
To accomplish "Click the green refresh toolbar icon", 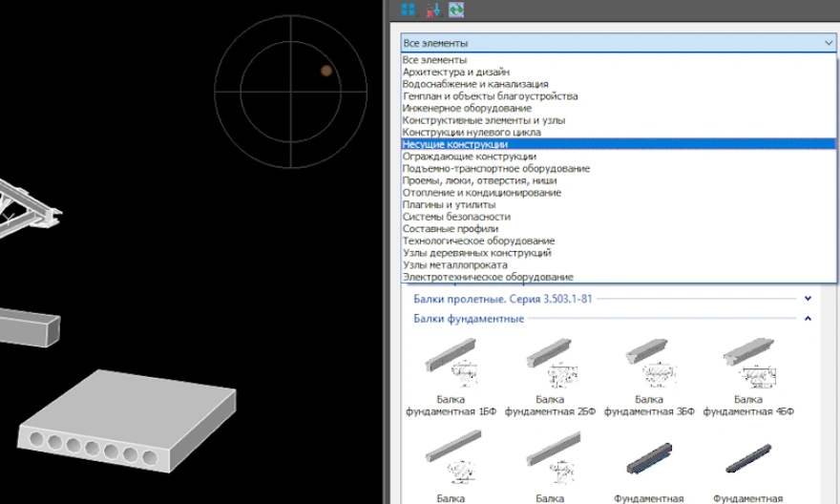I will [456, 10].
